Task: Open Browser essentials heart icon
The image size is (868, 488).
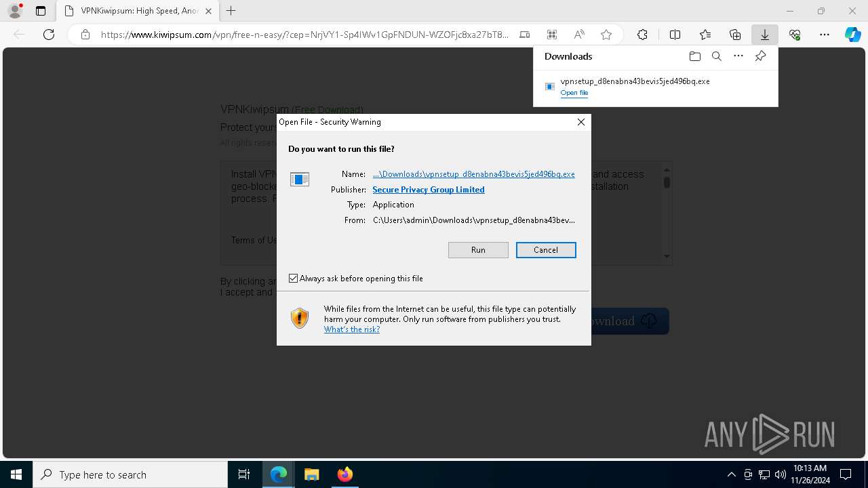Action: pos(795,35)
